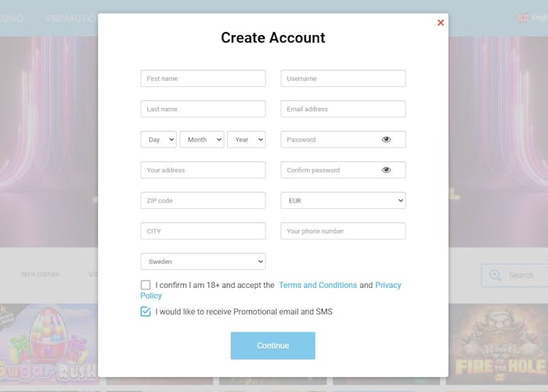Change the EUR currency dropdown
Viewport: 548px width, 392px height.
[x=343, y=200]
